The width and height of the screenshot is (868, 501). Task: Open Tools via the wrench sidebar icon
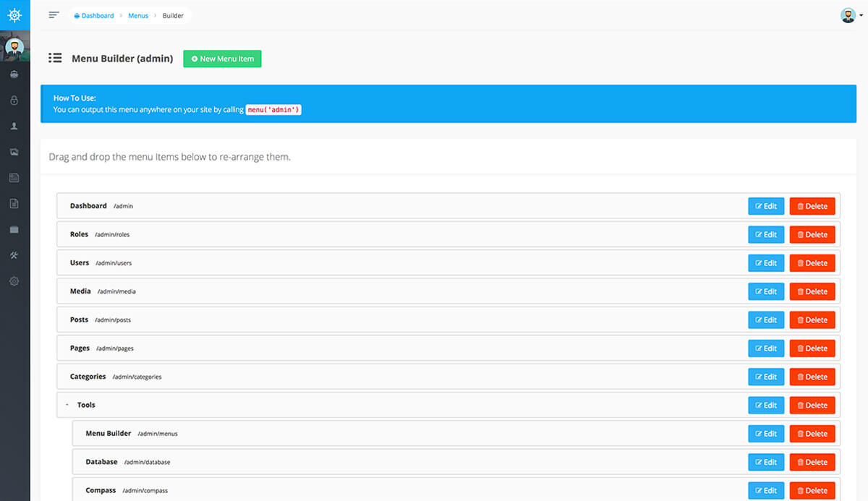[14, 255]
